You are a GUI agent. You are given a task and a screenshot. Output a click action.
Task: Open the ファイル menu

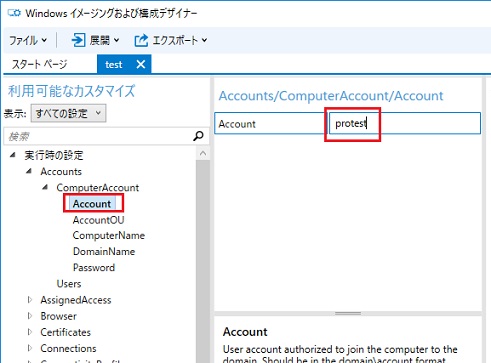click(27, 41)
